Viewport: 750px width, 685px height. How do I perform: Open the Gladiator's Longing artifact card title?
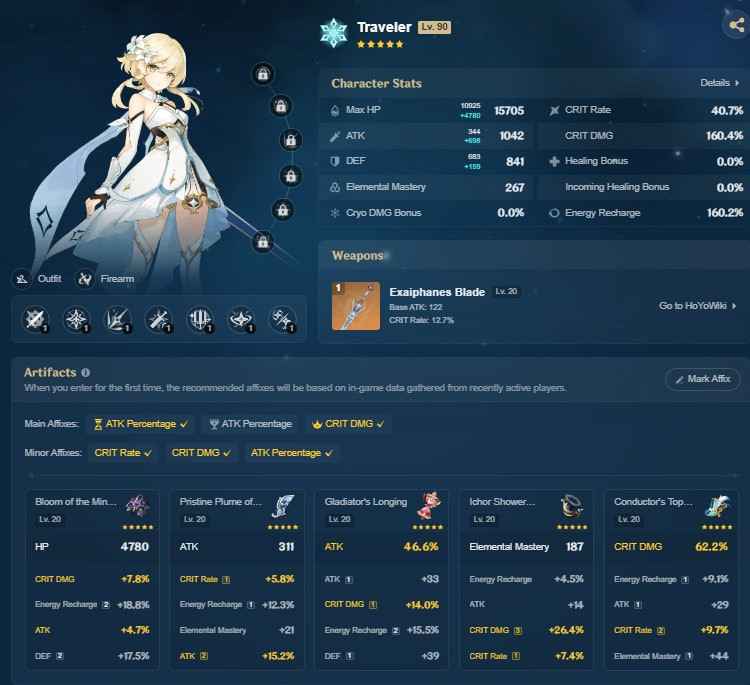point(365,502)
